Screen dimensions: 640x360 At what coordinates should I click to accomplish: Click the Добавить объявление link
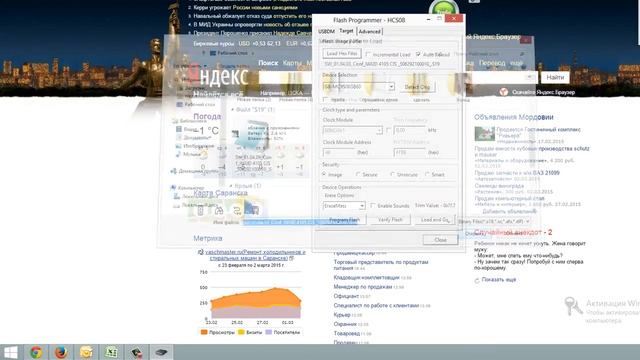pos(509,211)
